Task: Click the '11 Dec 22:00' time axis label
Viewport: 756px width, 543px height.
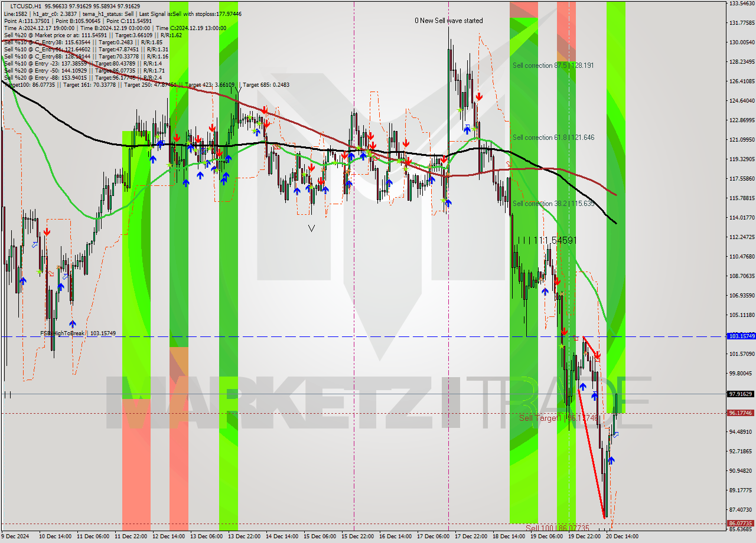Action: 132,537
